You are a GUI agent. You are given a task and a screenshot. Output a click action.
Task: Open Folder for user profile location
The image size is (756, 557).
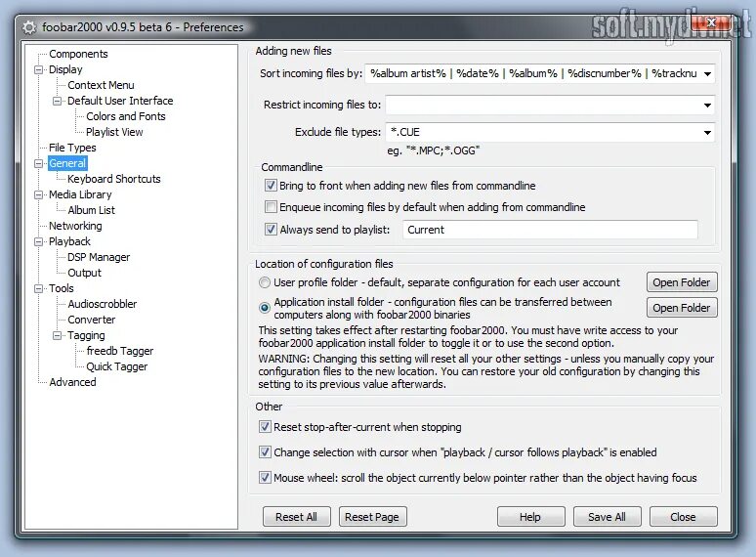pos(682,282)
